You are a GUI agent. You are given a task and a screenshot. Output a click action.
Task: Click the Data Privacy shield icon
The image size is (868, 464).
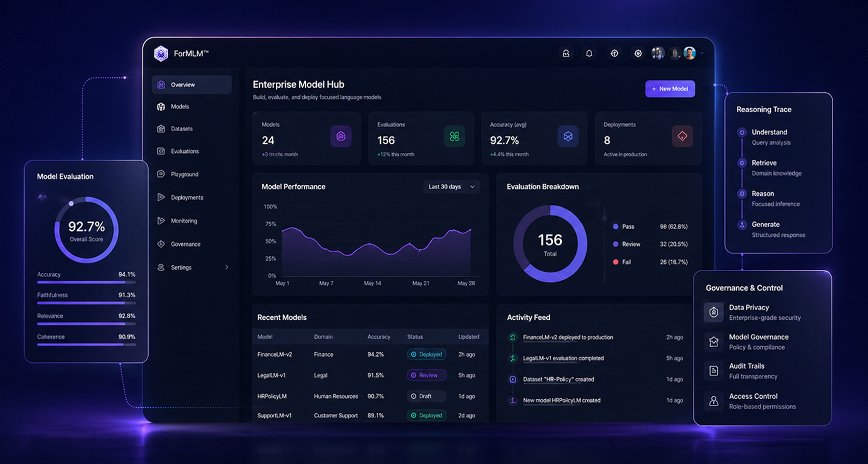714,312
